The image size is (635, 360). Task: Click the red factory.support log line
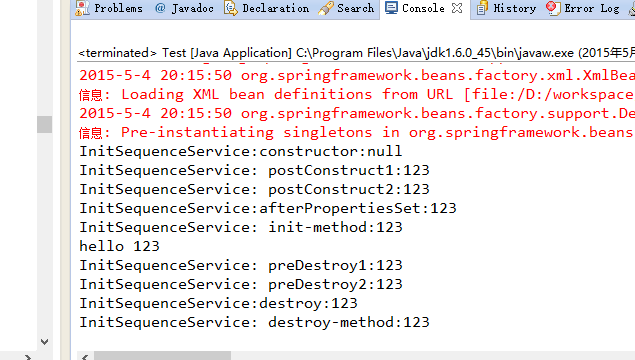356,113
